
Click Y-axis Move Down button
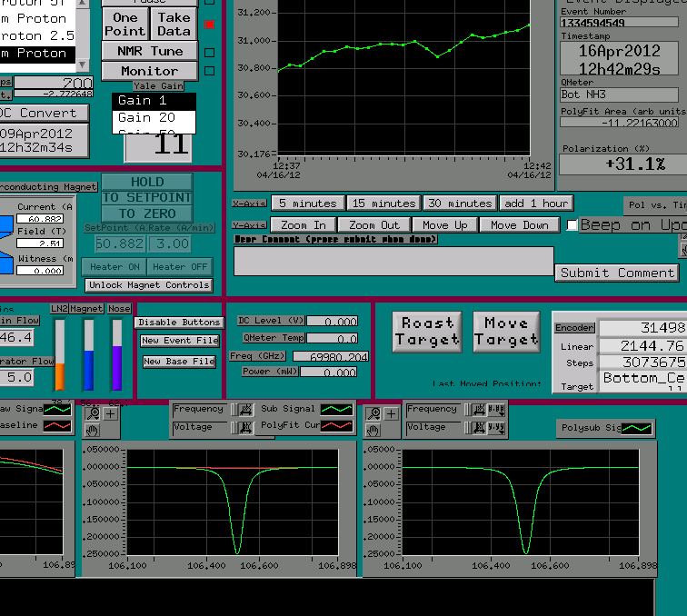pyautogui.click(x=520, y=225)
